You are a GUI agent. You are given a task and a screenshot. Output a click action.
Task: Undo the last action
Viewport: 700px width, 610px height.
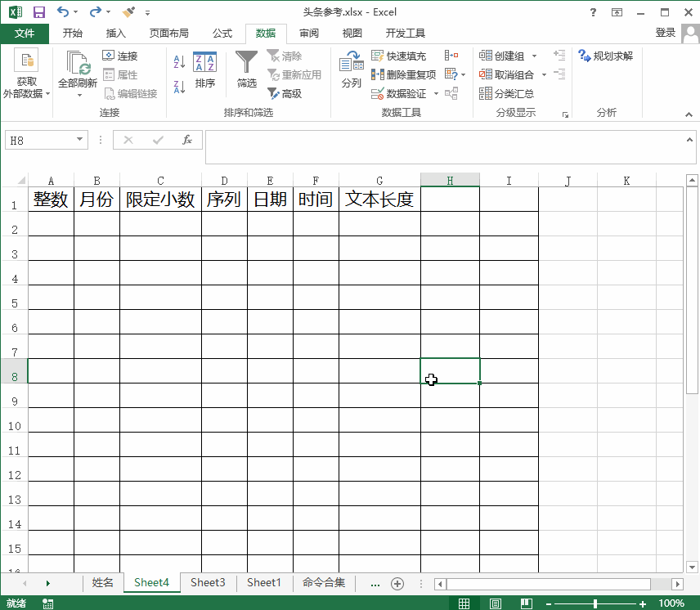63,12
